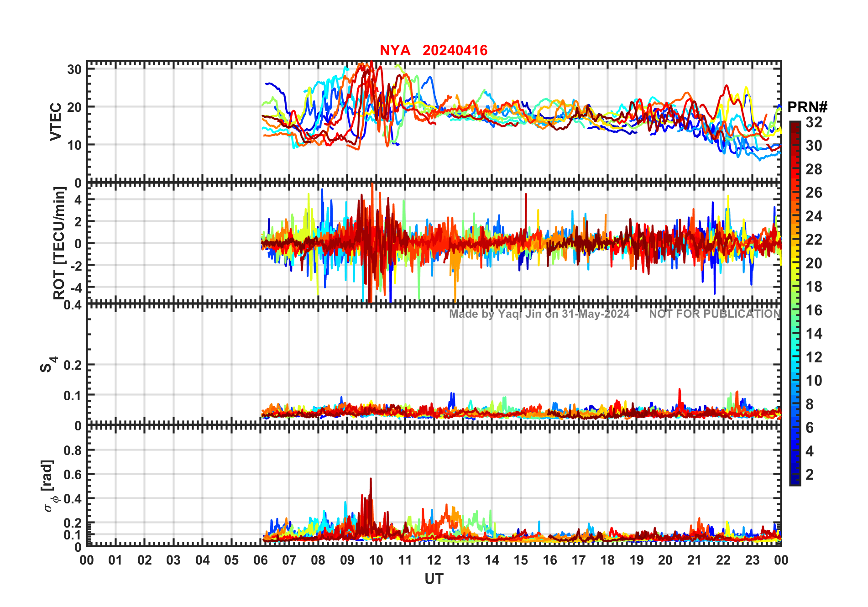Image resolution: width=868 pixels, height=607 pixels.
Task: Click the ROT axis tick label '-4'
Action: point(76,288)
